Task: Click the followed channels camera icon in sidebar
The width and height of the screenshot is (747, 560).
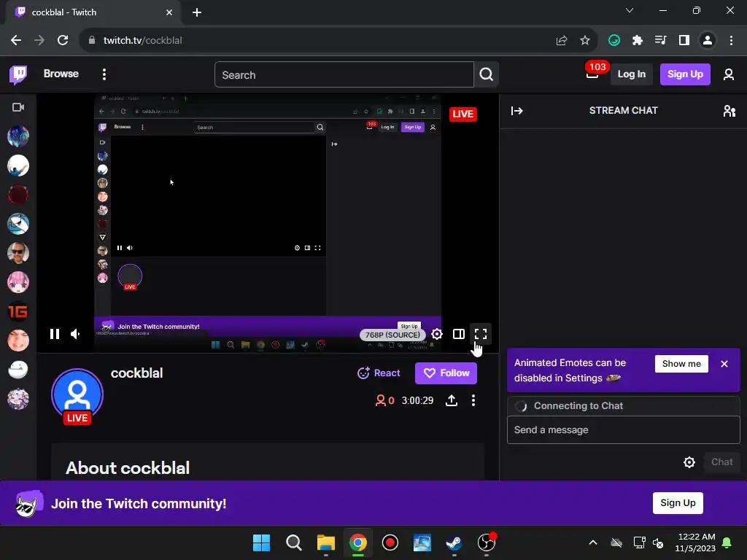Action: pyautogui.click(x=18, y=107)
